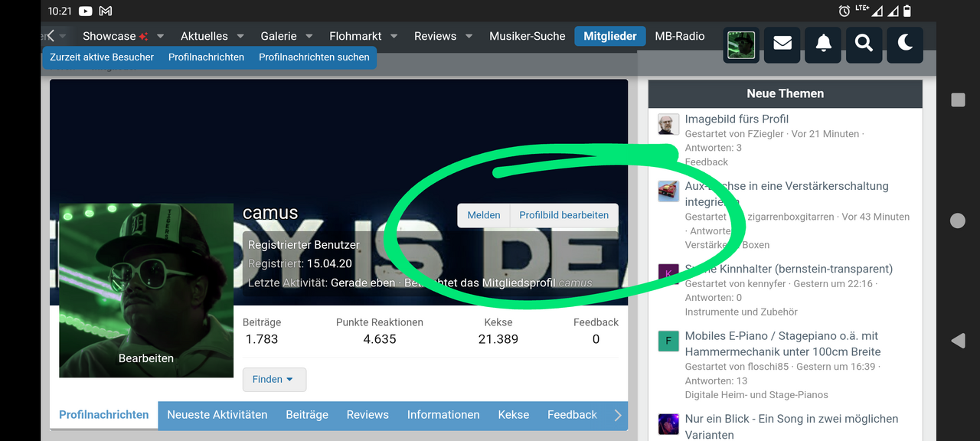This screenshot has height=441, width=980.
Task: Expand Aktuelles dropdown arrow
Action: [240, 36]
